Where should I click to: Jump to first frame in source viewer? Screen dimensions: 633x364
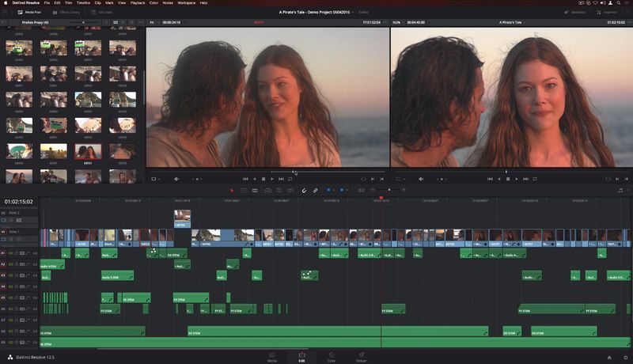point(245,179)
